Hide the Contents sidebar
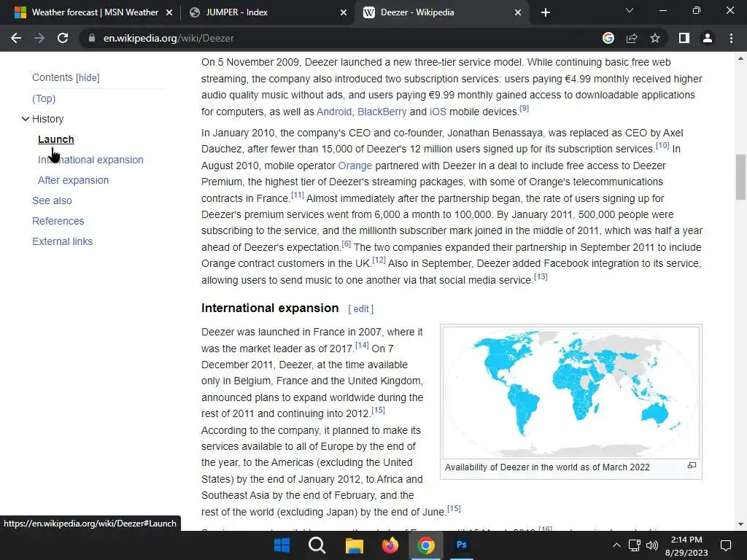This screenshot has width=747, height=560. (88, 77)
